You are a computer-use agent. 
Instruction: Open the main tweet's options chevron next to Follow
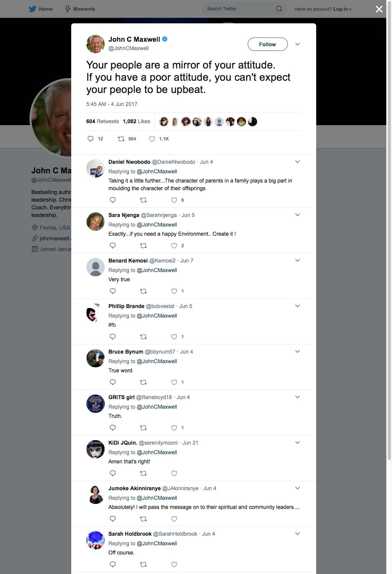pos(297,44)
